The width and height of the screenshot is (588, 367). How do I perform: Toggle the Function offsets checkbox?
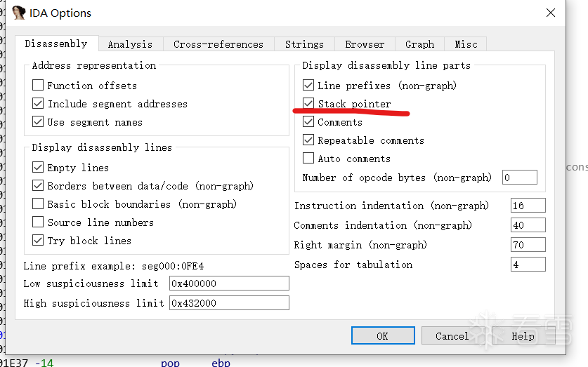(x=38, y=86)
